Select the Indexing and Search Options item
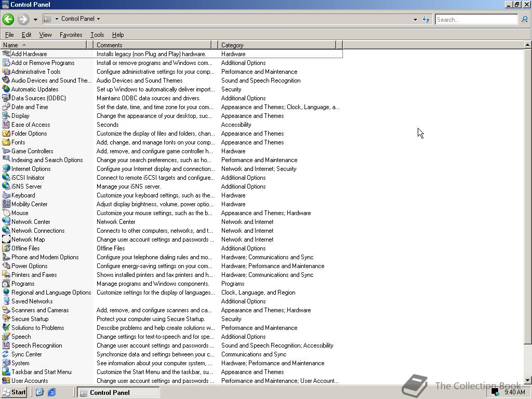The width and height of the screenshot is (532, 399). (47, 159)
